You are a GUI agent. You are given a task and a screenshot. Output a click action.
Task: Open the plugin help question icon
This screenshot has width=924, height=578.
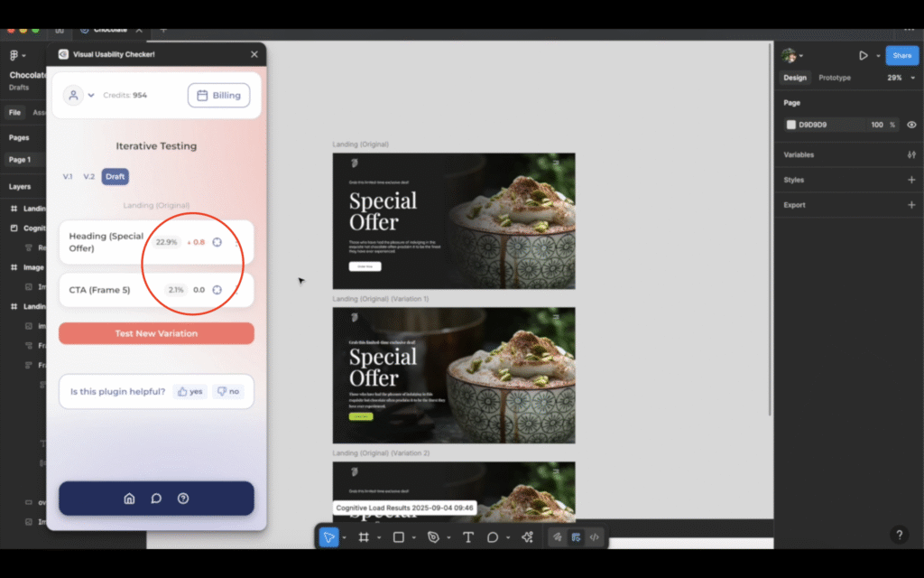[x=183, y=499]
